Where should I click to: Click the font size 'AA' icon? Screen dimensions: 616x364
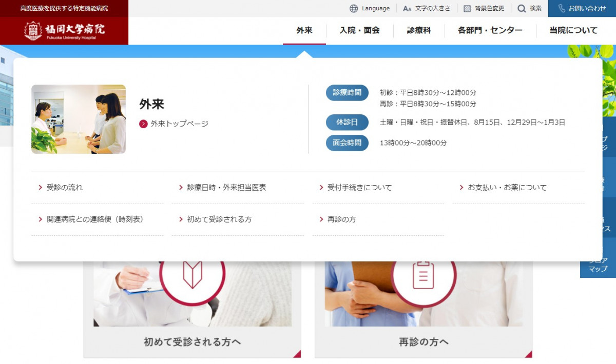tap(407, 8)
